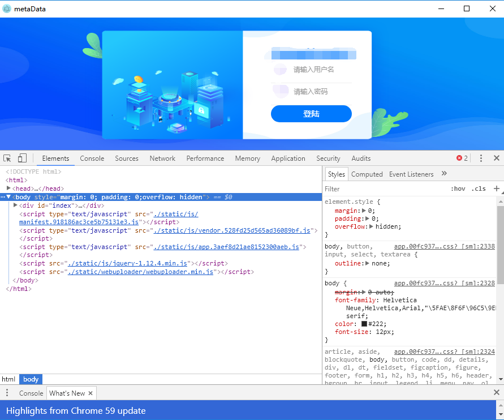Viewport: 504px width, 420px height.
Task: Open the app.3aef8d21ae8152300aeb.js script link
Action: (x=226, y=247)
